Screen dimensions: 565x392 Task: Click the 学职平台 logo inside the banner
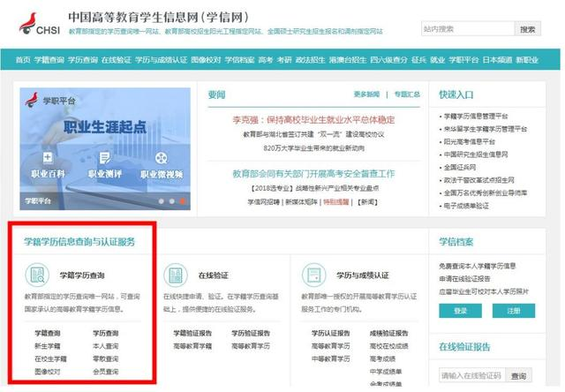[50, 100]
